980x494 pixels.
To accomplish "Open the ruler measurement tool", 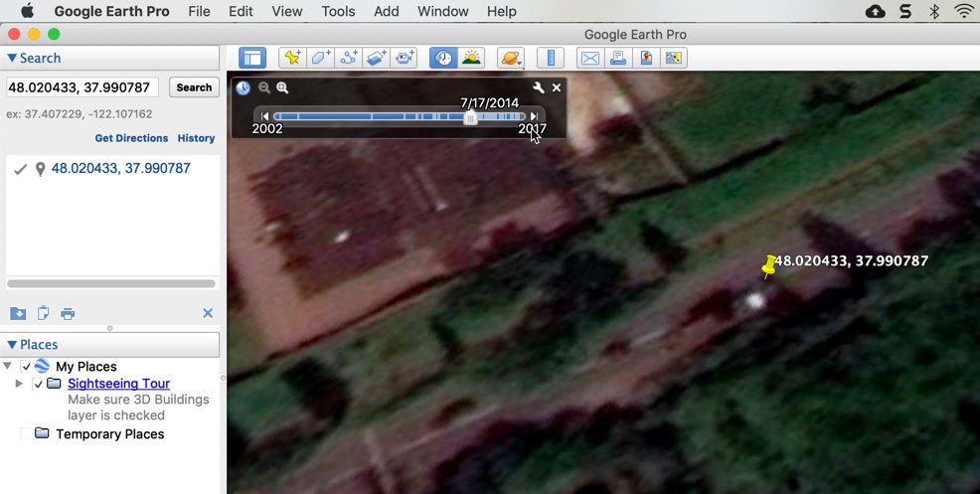I will (551, 59).
